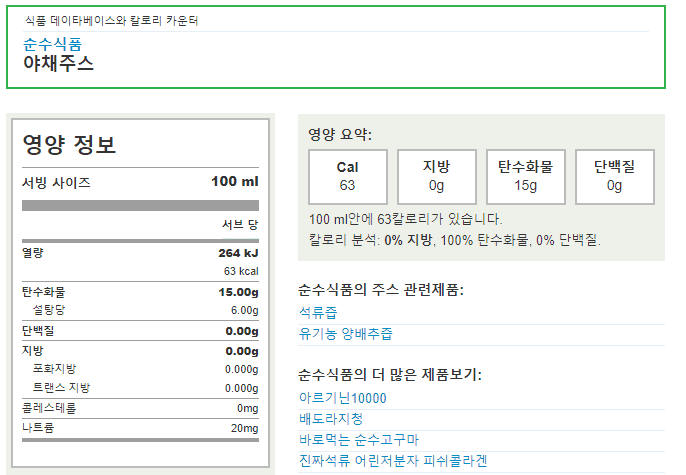Screen dimensions: 686x475
Task: Click the 설탕당 row label
Action: pyautogui.click(x=49, y=310)
